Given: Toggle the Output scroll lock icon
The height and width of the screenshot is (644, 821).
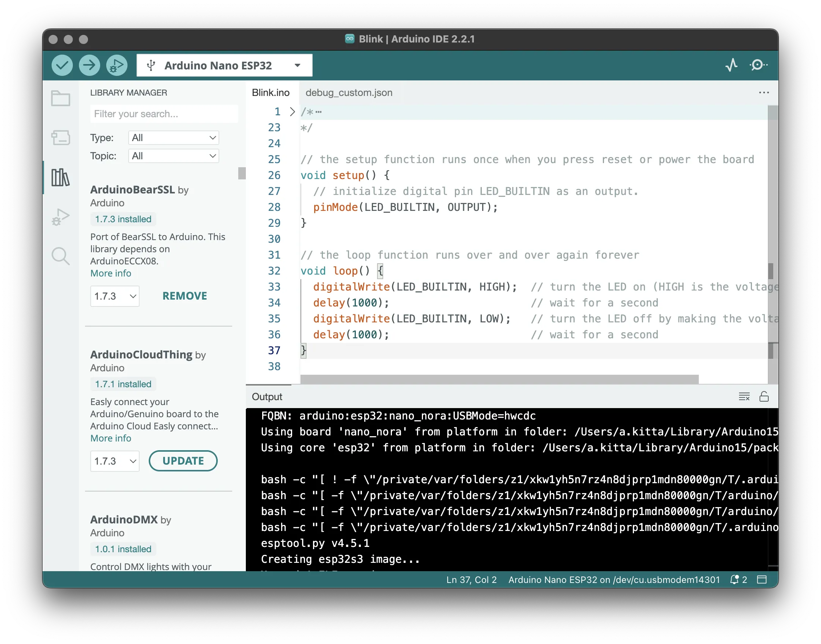Looking at the screenshot, I should (x=764, y=397).
